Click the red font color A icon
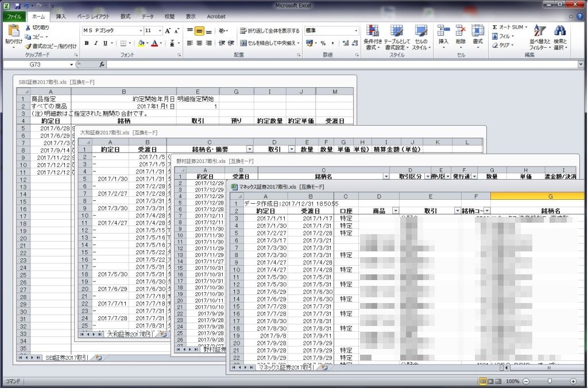 click(x=154, y=44)
